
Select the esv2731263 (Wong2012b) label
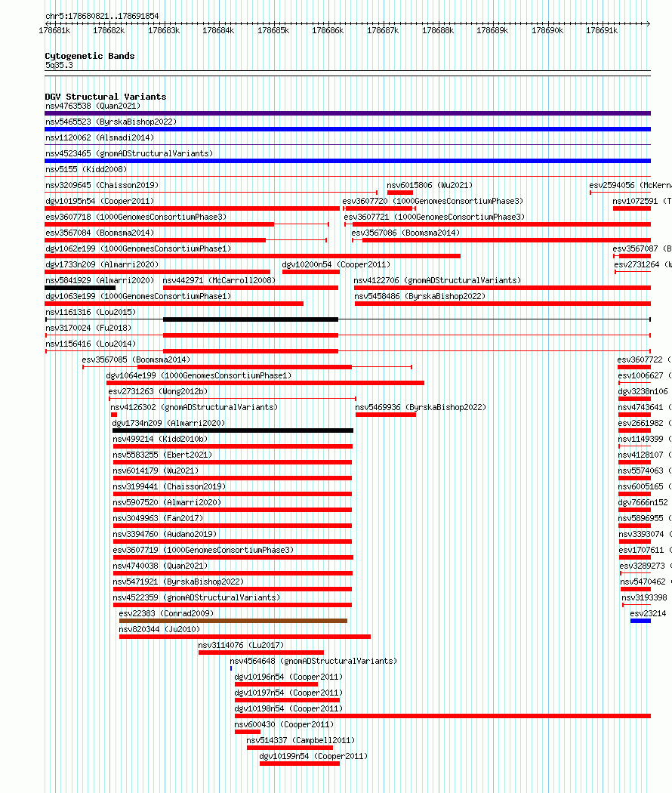pos(158,391)
